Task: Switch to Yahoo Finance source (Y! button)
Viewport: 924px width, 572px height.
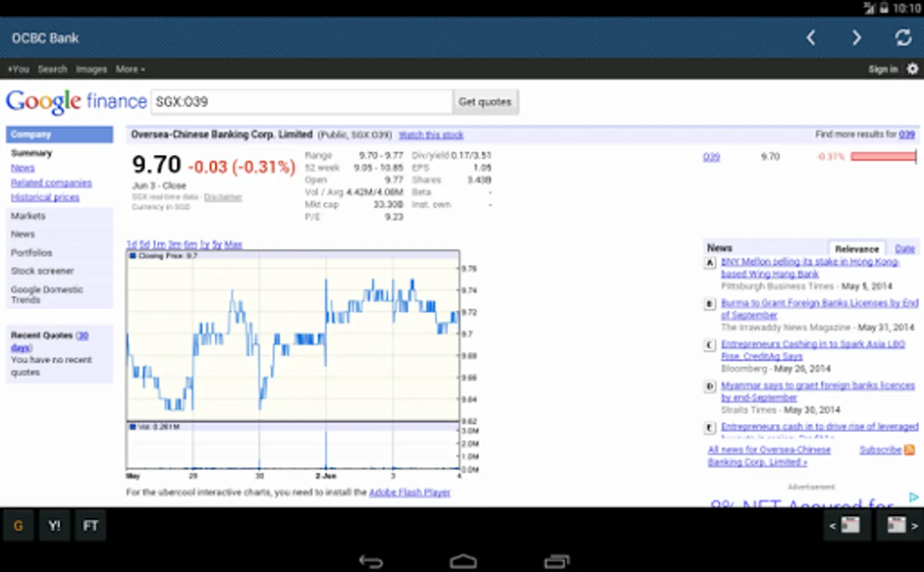Action: (x=55, y=526)
